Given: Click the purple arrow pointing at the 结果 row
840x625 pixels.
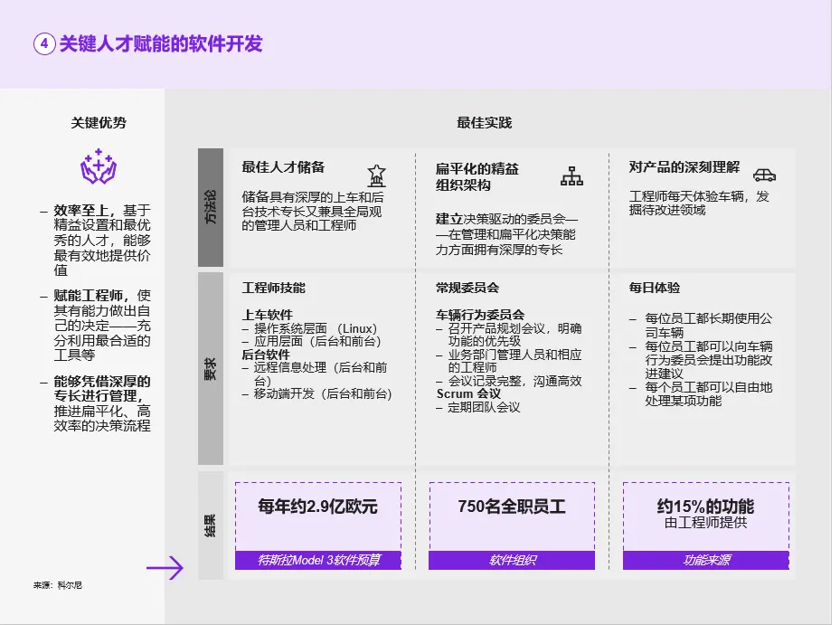Looking at the screenshot, I should click(165, 568).
